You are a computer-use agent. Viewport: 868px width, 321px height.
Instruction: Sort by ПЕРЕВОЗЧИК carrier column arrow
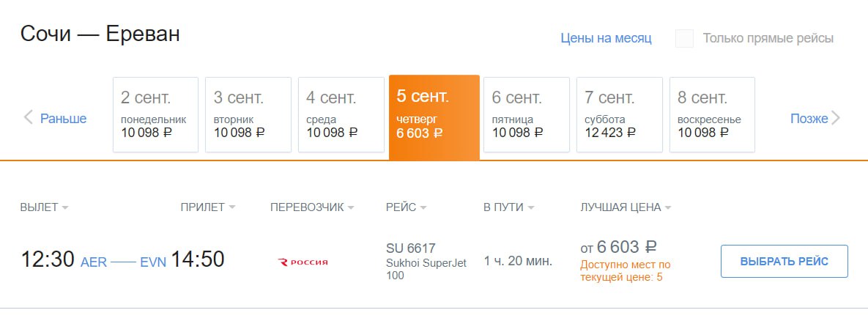(x=351, y=208)
